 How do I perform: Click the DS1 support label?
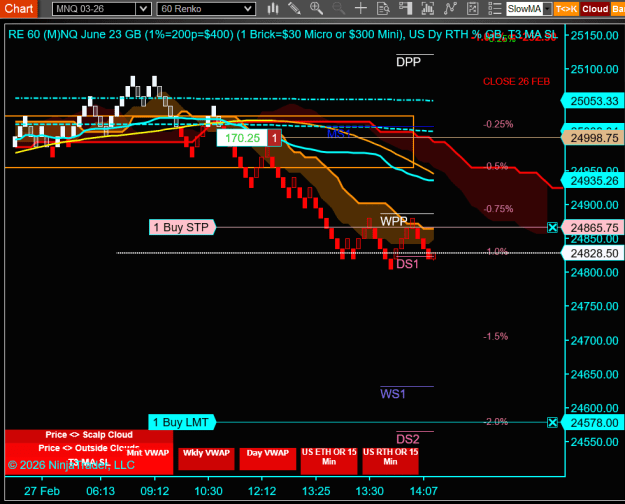407,264
